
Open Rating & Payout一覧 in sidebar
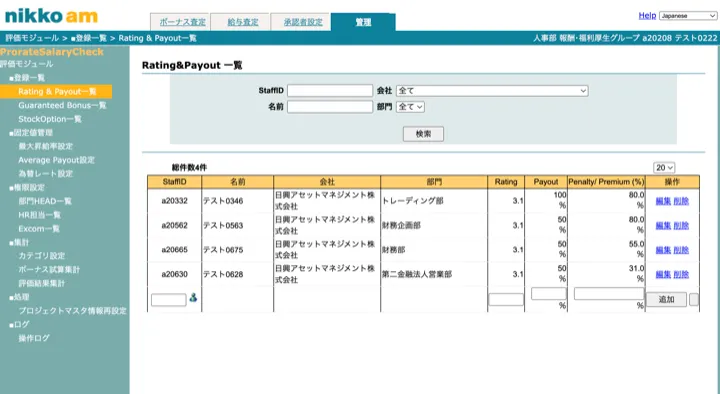(x=57, y=91)
